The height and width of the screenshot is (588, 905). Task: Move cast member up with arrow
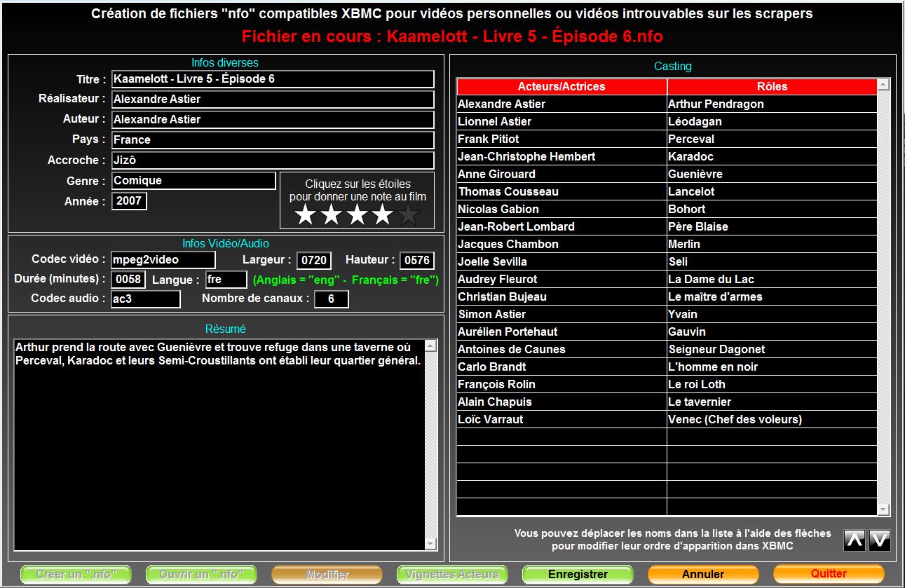[x=854, y=540]
